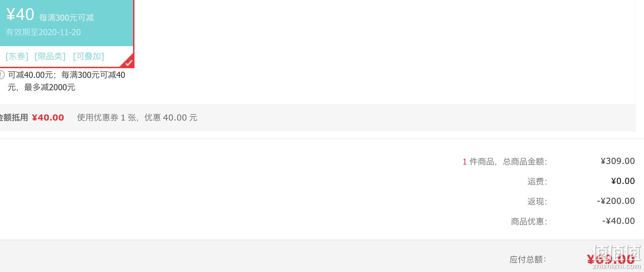Viewport: 644px width, 272px height.
Task: Click the 每满300元可减 coupon condition text
Action: click(67, 18)
